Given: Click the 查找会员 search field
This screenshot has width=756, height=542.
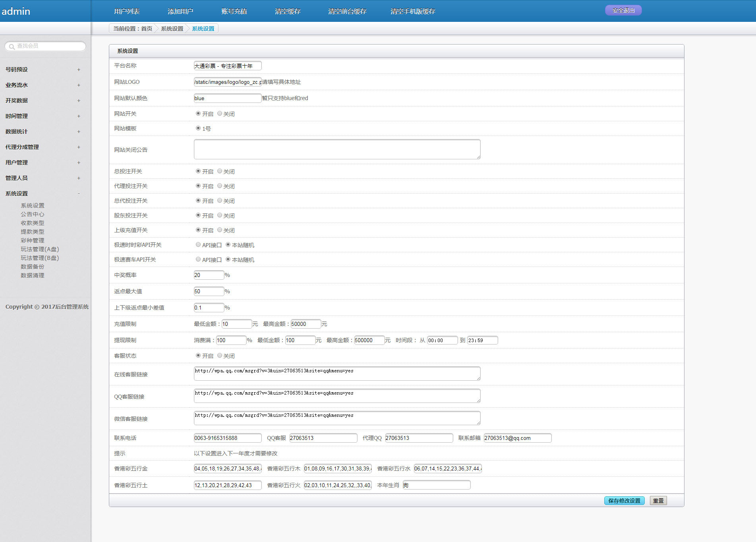Looking at the screenshot, I should 45,46.
